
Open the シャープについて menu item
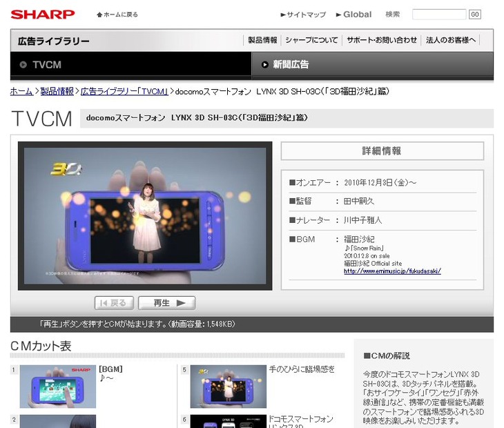(311, 40)
